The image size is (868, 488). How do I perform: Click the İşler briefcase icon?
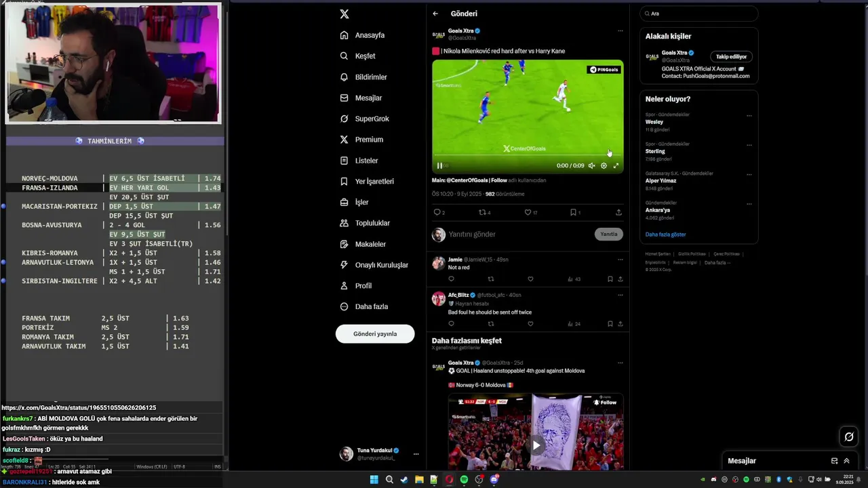point(344,202)
